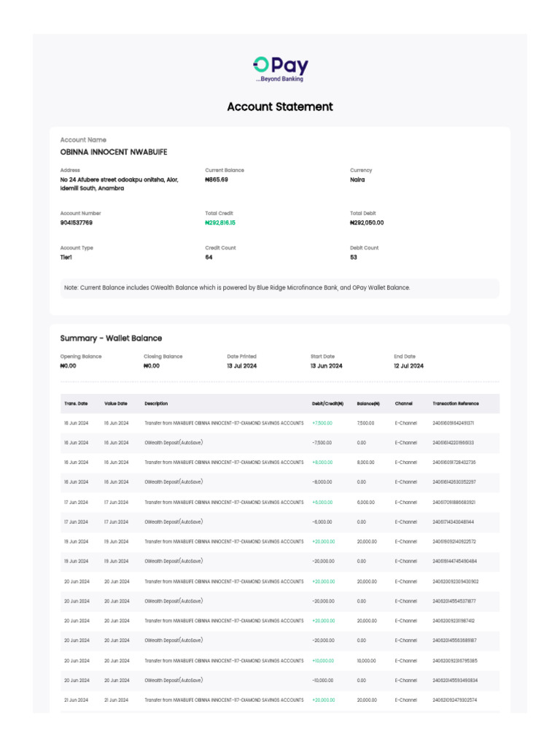This screenshot has width=560, height=747.
Task: Click the +7,500.00 credit amount
Action: point(322,423)
